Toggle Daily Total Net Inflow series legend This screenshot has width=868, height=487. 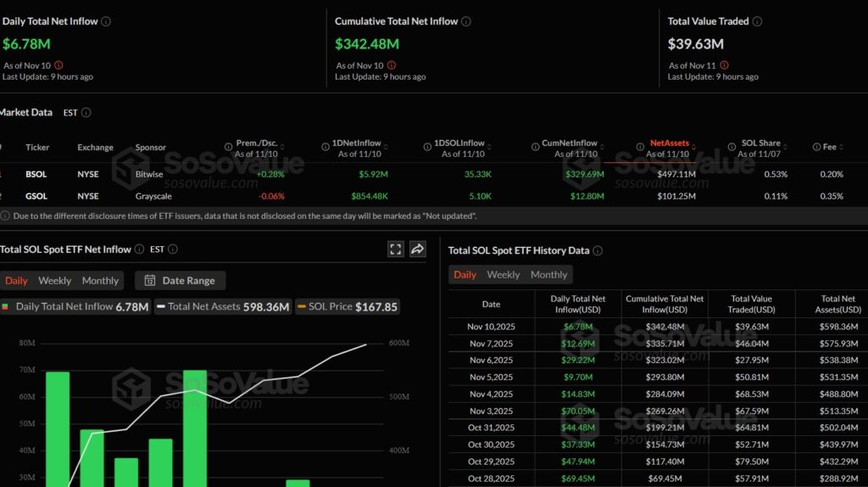(x=75, y=306)
